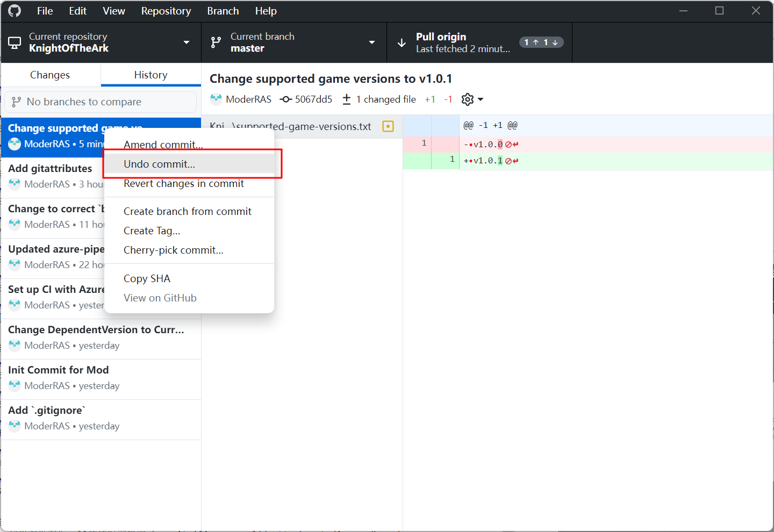The image size is (774, 532).
Task: Click the modified file status icon
Action: point(388,126)
